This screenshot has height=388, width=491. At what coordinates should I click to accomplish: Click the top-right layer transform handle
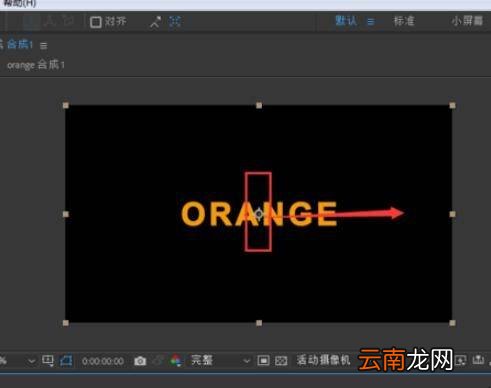[x=452, y=105]
